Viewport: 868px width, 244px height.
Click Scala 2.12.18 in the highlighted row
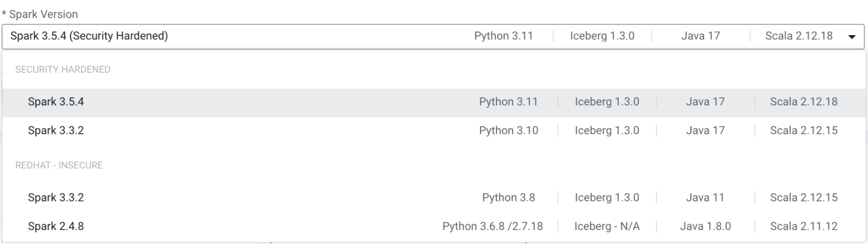coord(804,102)
